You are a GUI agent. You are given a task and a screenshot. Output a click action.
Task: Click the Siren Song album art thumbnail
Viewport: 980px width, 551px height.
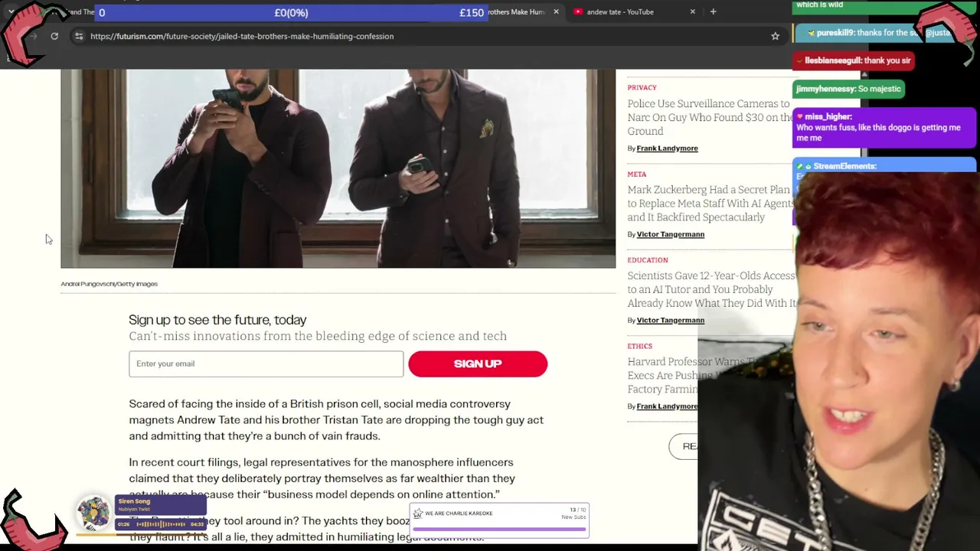[x=94, y=514]
